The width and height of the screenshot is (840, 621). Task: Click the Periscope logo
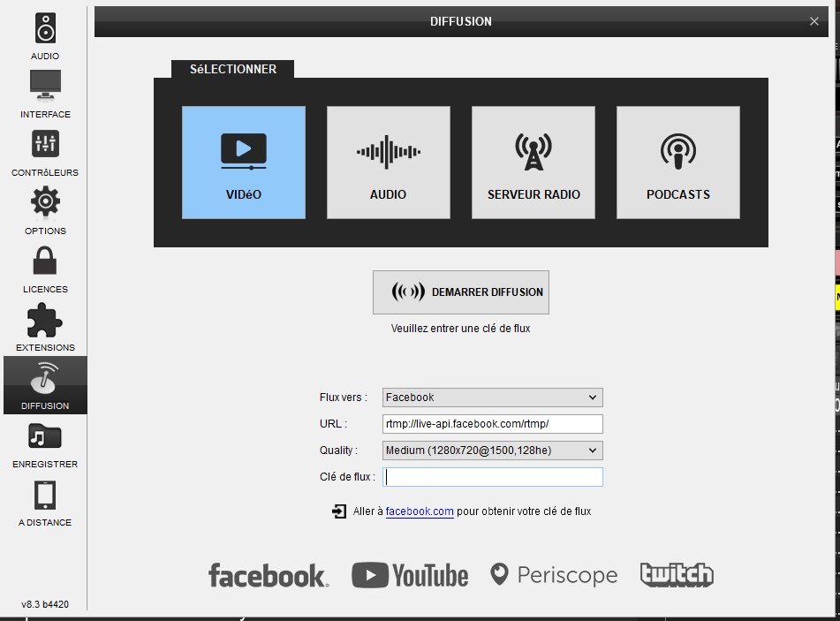[554, 575]
